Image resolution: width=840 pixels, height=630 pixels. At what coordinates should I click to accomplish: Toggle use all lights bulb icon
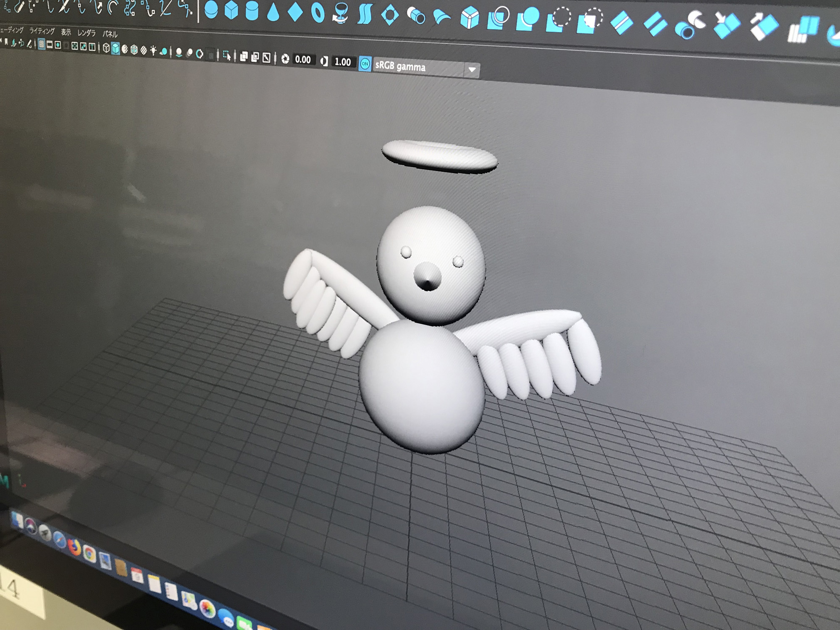153,51
